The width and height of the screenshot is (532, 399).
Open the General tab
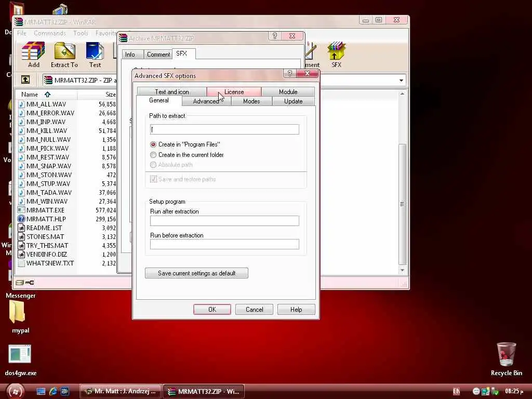[x=159, y=100]
